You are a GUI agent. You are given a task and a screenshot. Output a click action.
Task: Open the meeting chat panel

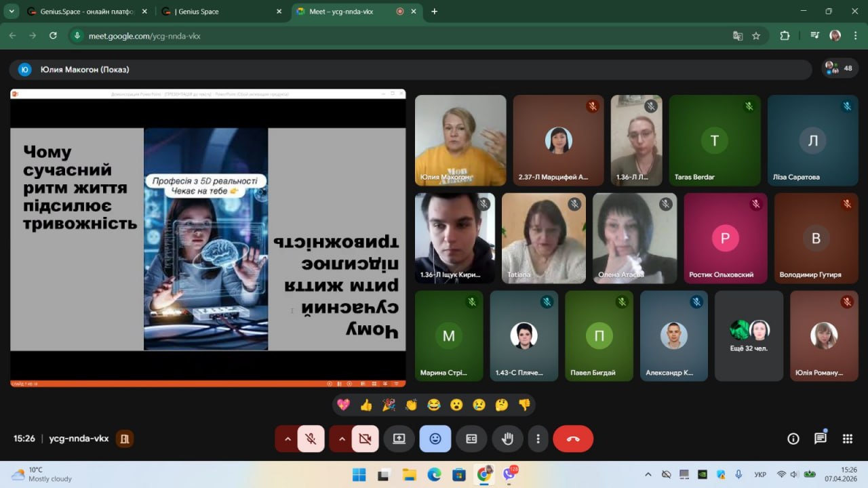pos(820,439)
